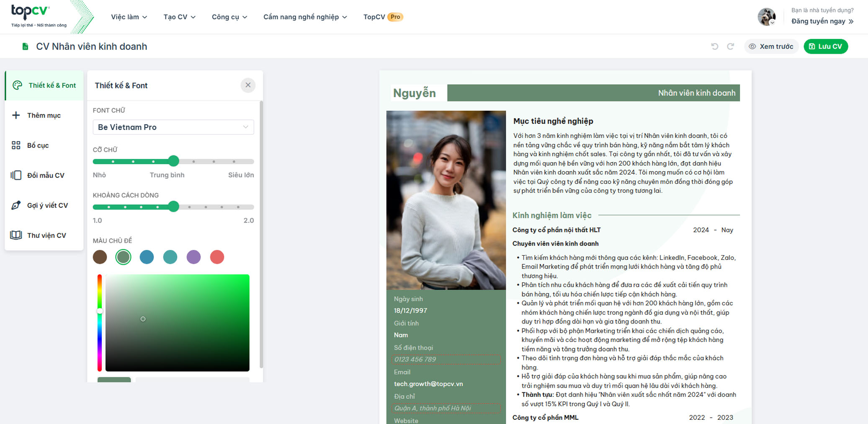This screenshot has width=868, height=424.
Task: Click the Kinh nghiệm làm việc heading
Action: click(552, 215)
